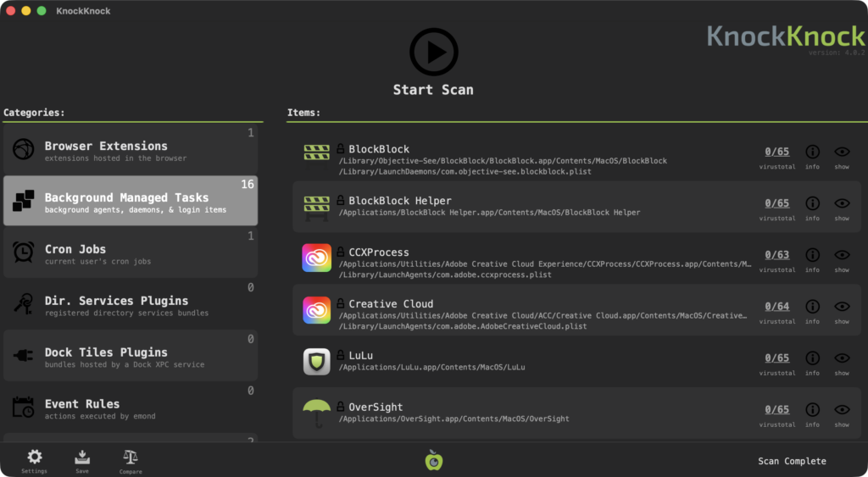The image size is (868, 477).
Task: Reveal LuLu via eye icon
Action: (842, 358)
